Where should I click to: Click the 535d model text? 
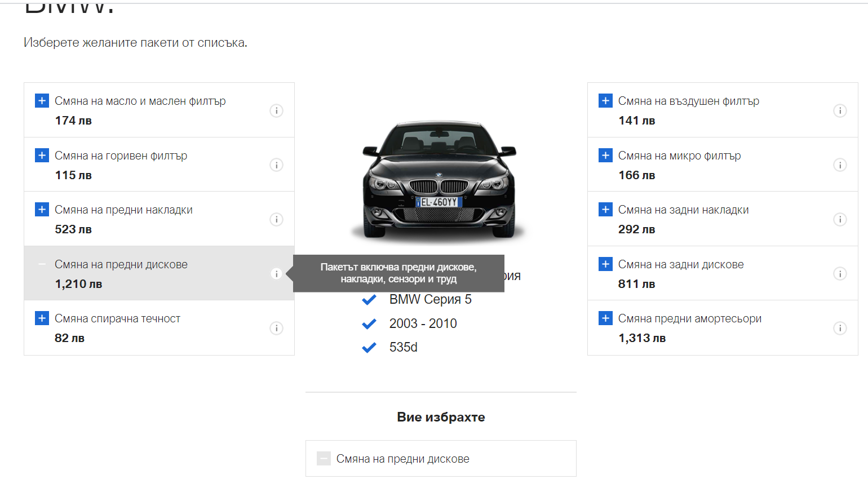pyautogui.click(x=404, y=347)
